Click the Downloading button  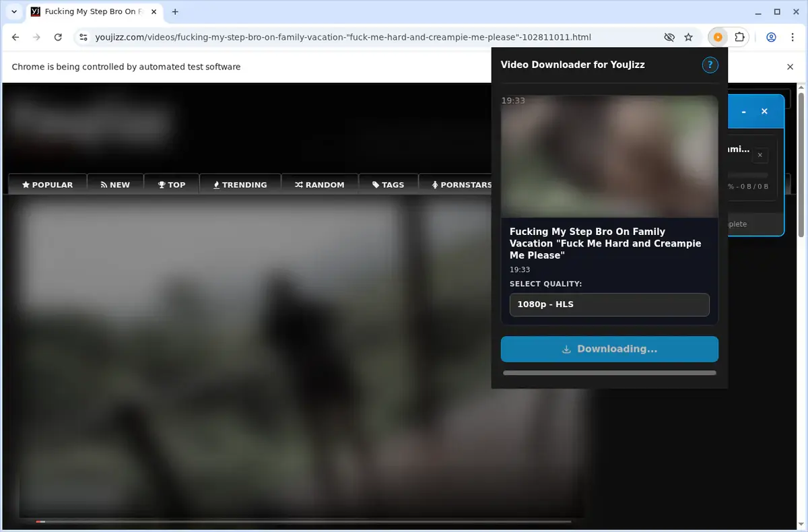[x=609, y=349]
